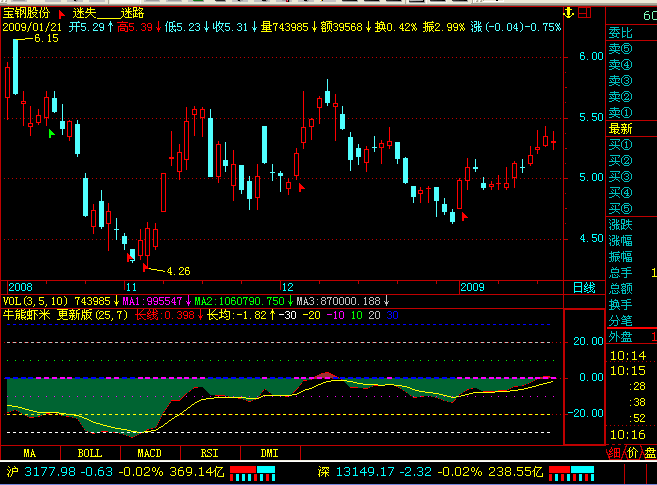Click the red 细 detail button
This screenshot has width=657, height=485.
point(613,452)
